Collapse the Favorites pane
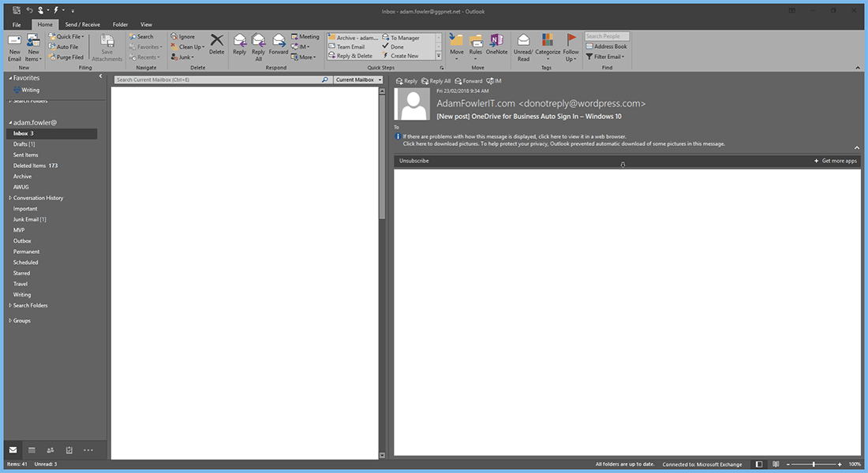 coord(100,77)
